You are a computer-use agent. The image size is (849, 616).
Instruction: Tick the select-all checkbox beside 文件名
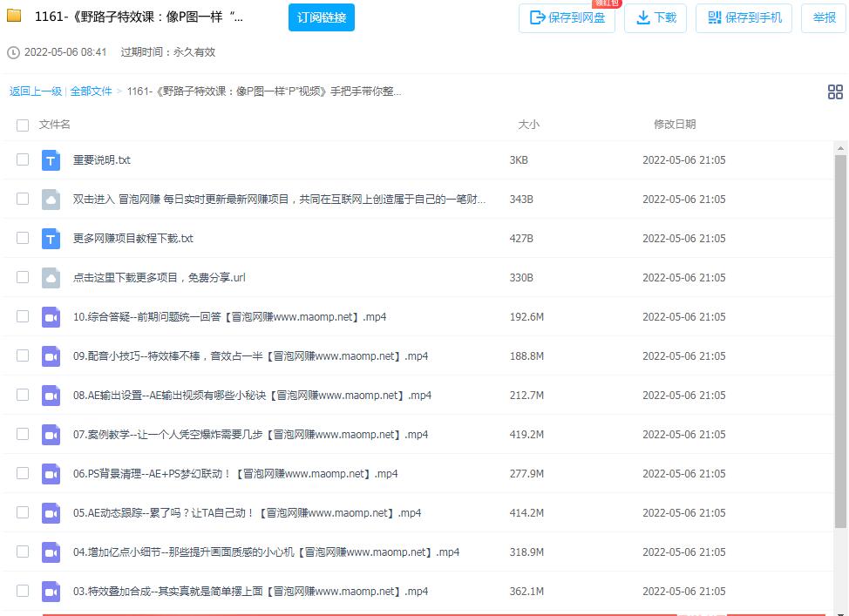coord(23,125)
